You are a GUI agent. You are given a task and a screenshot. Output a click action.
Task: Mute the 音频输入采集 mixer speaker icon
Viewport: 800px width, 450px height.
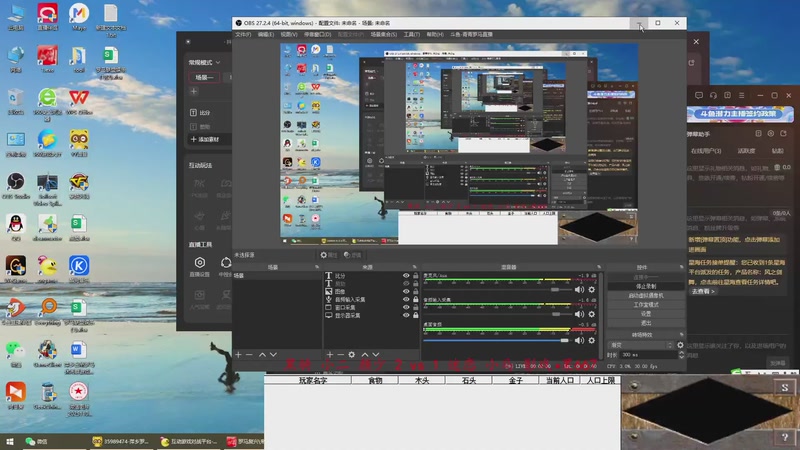[x=580, y=314]
